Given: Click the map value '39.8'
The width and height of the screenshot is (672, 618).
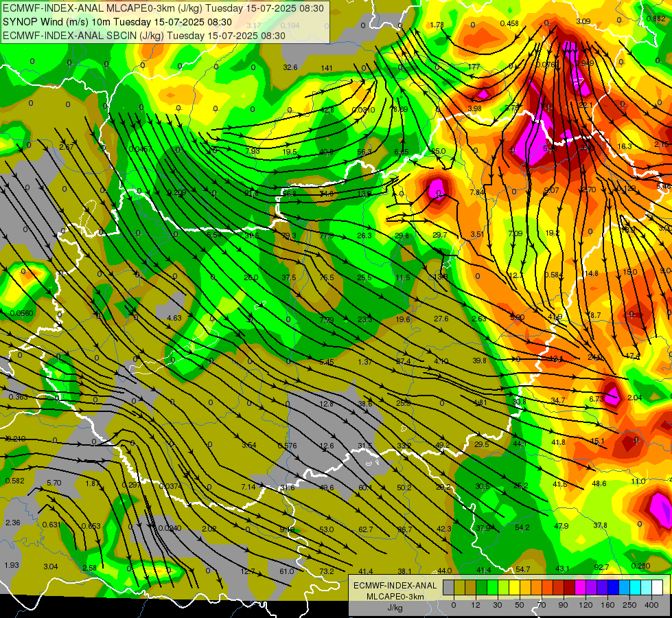Looking at the screenshot, I should (x=480, y=360).
